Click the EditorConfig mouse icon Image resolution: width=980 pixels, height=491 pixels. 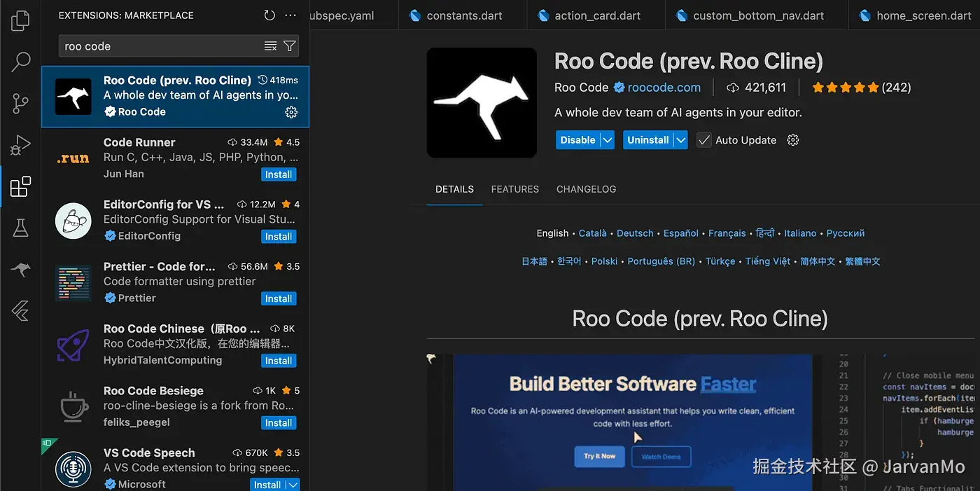tap(73, 220)
